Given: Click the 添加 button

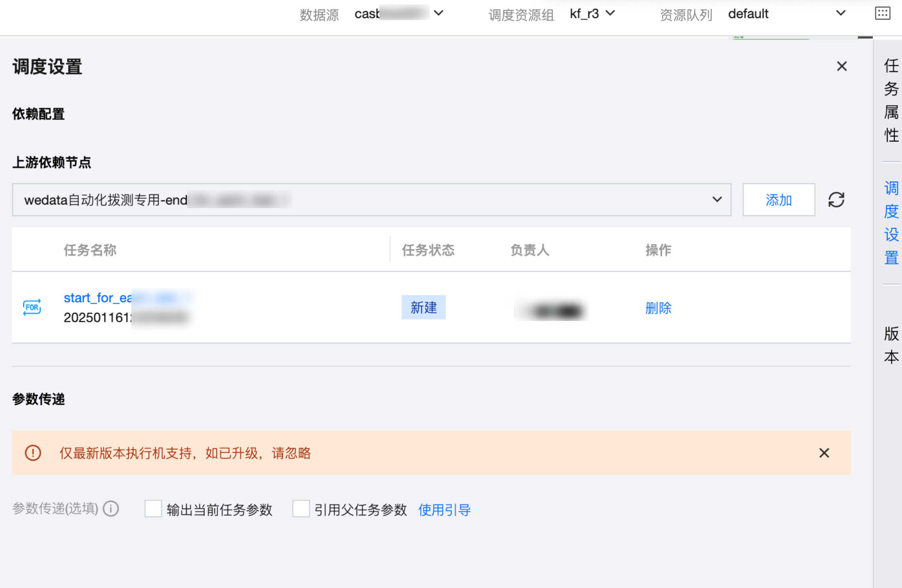Looking at the screenshot, I should pyautogui.click(x=779, y=200).
